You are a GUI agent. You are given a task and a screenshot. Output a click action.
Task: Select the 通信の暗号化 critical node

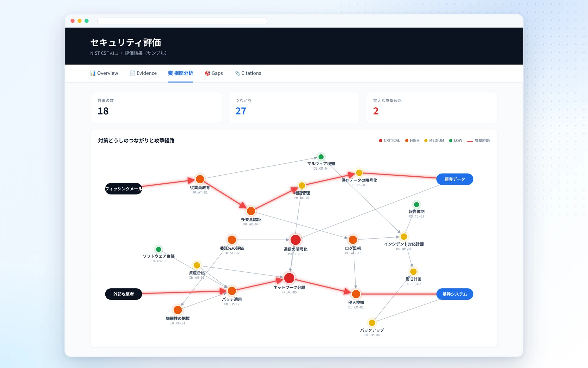pos(296,240)
